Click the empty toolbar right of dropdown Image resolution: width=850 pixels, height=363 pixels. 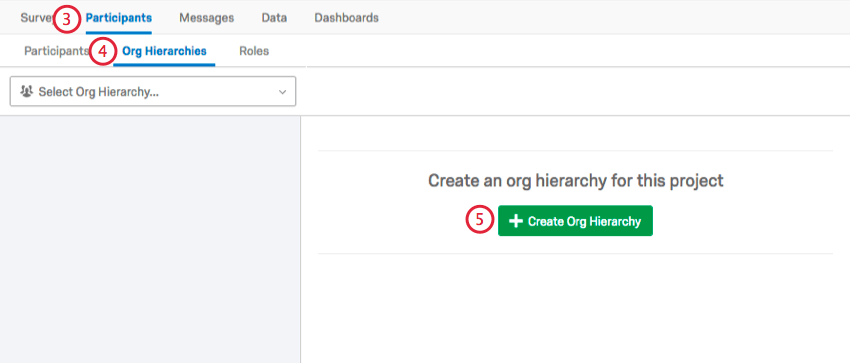click(573, 92)
